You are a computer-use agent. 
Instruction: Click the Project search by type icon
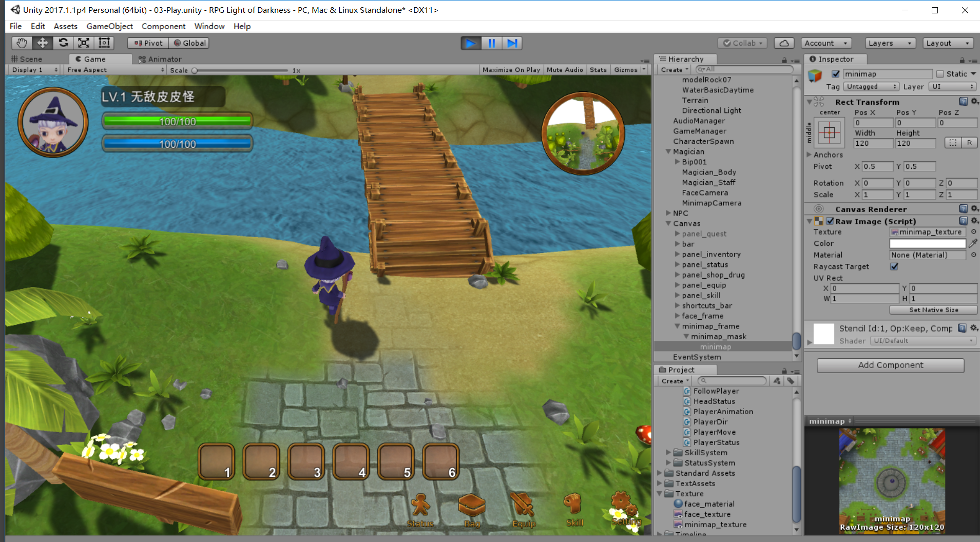click(777, 381)
